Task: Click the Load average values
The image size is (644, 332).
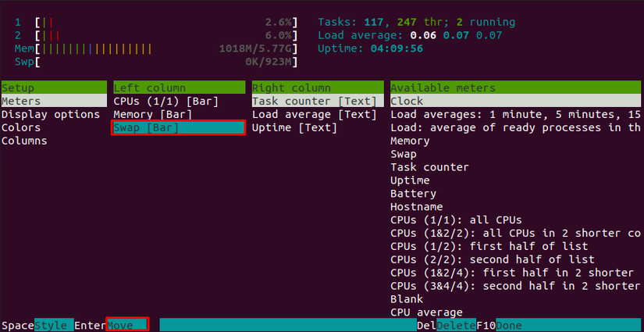Action: pos(456,35)
